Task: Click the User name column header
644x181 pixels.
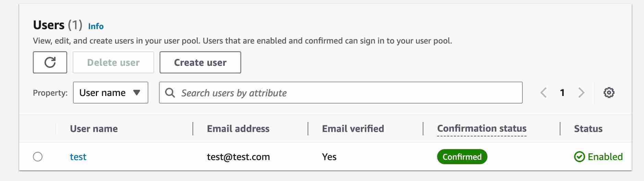Action: (94, 129)
